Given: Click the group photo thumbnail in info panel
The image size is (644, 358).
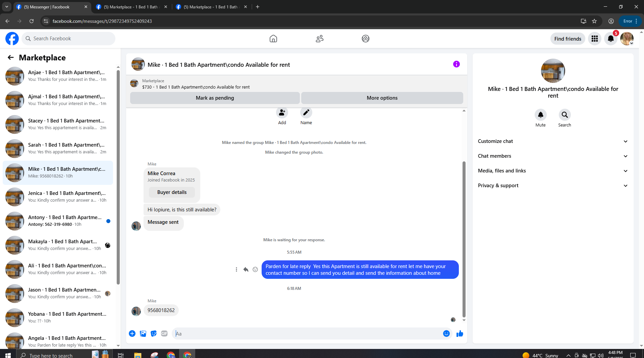Looking at the screenshot, I should point(553,71).
